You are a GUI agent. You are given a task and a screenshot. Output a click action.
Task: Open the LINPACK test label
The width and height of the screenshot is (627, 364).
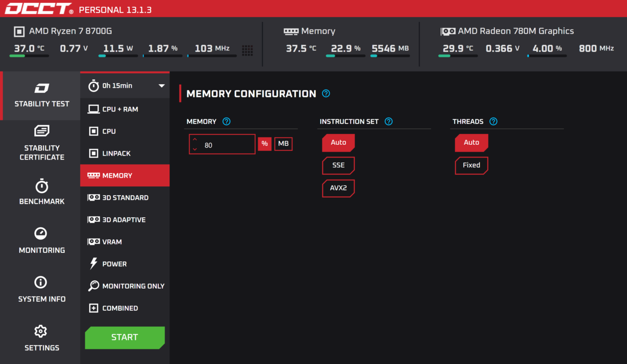[x=117, y=154]
